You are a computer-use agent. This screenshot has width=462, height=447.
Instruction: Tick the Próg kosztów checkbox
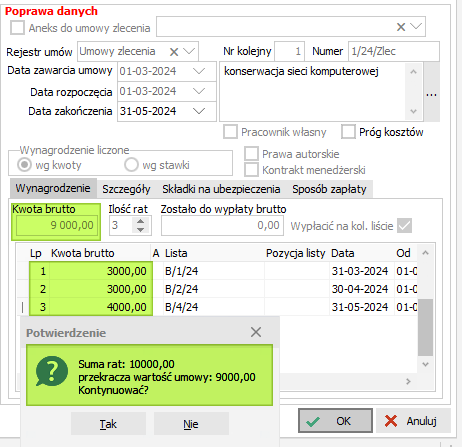pos(348,132)
